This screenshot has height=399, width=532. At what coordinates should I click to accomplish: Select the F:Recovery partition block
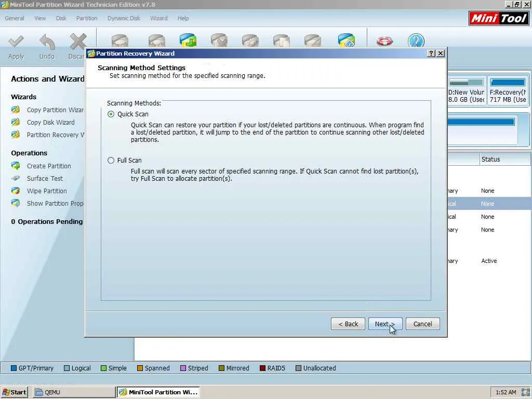(508, 90)
